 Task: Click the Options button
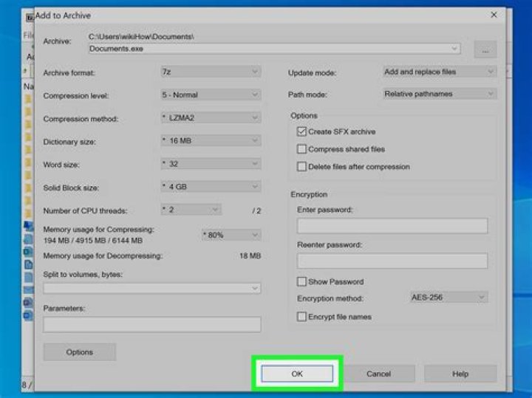pyautogui.click(x=79, y=352)
